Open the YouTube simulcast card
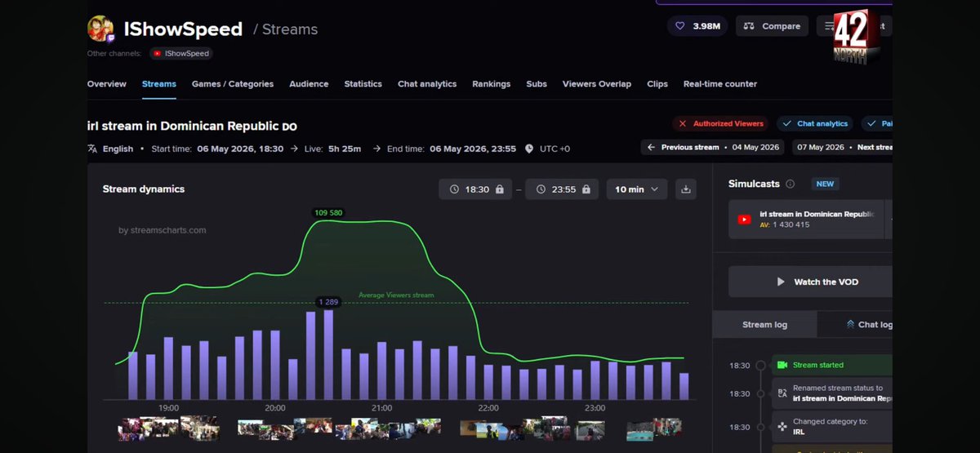Image resolution: width=980 pixels, height=453 pixels. tap(806, 220)
